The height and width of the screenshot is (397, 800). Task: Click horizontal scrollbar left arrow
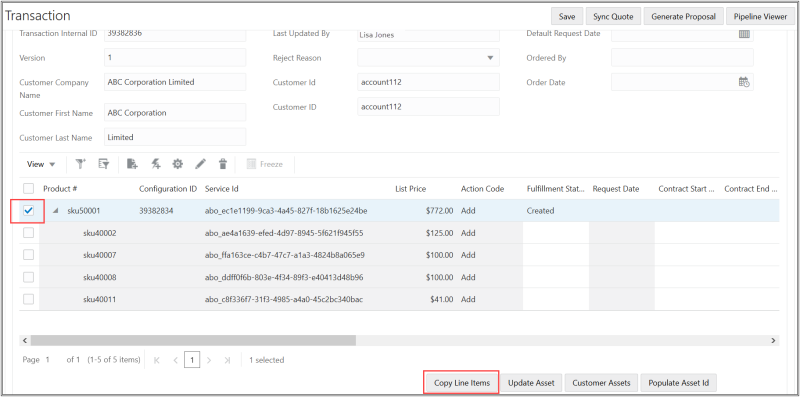(24, 340)
